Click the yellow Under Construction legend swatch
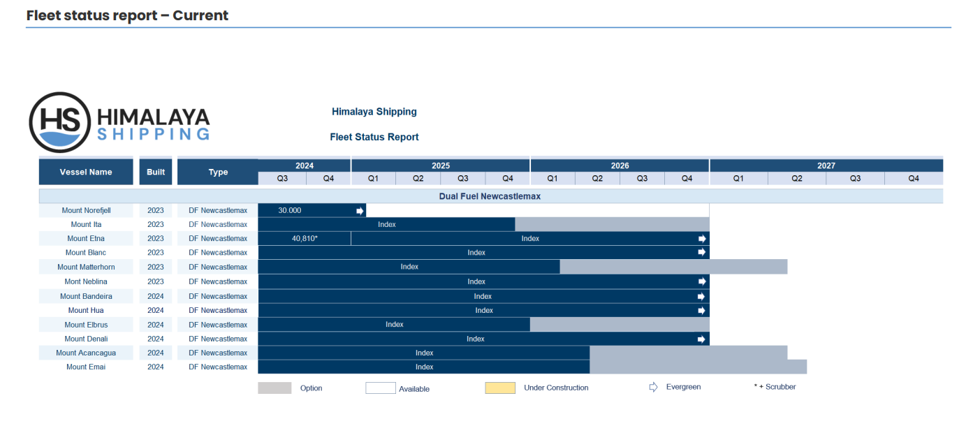 pos(500,388)
